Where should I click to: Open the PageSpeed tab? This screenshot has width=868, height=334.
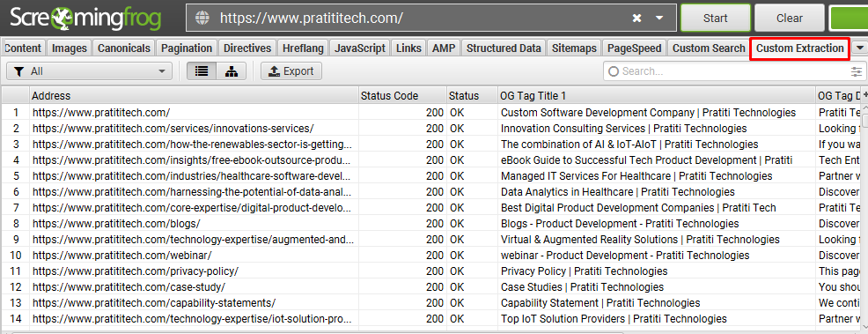click(x=634, y=48)
